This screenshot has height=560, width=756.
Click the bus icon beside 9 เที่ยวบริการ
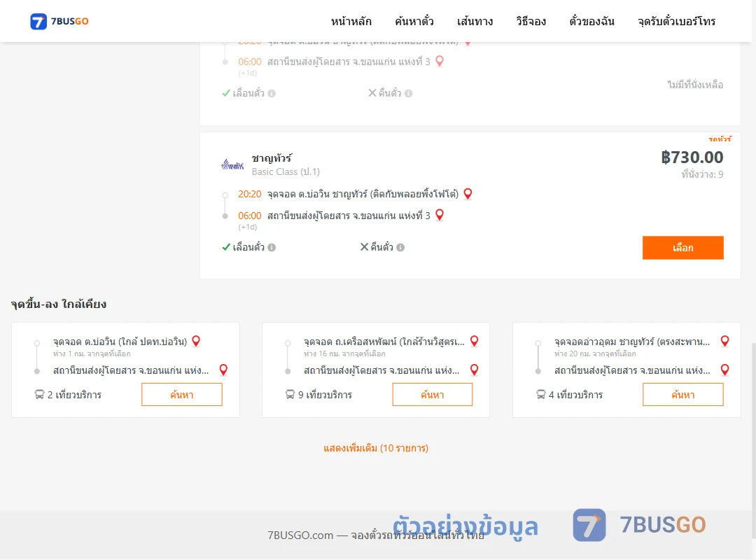290,395
